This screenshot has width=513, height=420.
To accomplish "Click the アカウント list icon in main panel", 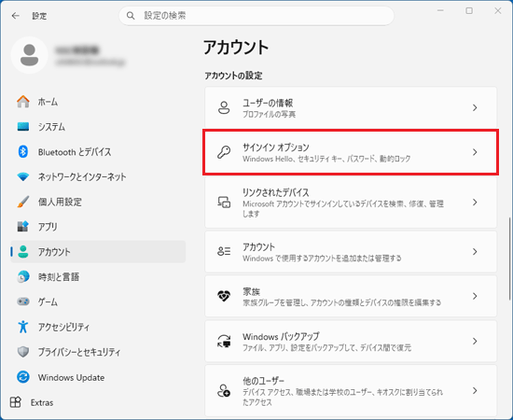I will click(x=224, y=251).
